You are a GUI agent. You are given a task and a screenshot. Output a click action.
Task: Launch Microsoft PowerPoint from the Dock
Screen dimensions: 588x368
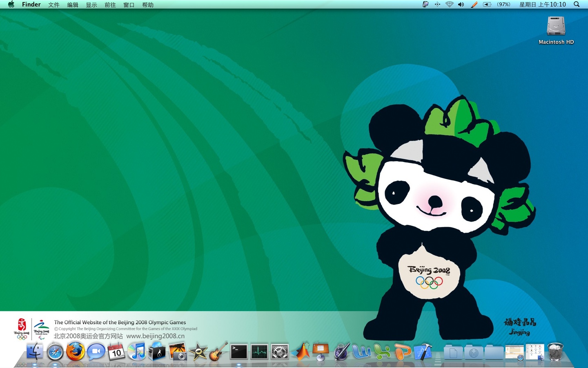[x=402, y=352]
